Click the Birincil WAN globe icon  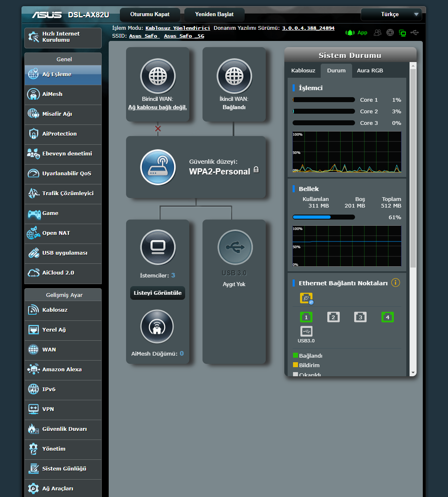pyautogui.click(x=158, y=76)
